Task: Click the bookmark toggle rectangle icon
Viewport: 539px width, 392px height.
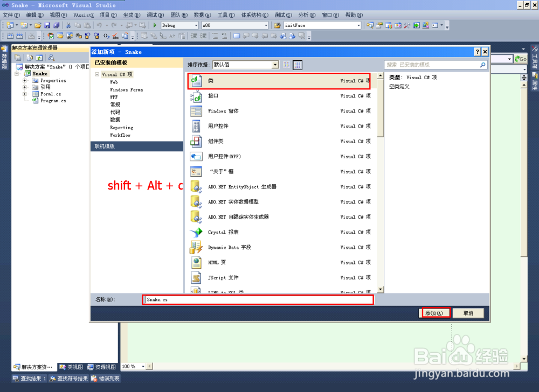Action: point(237,36)
